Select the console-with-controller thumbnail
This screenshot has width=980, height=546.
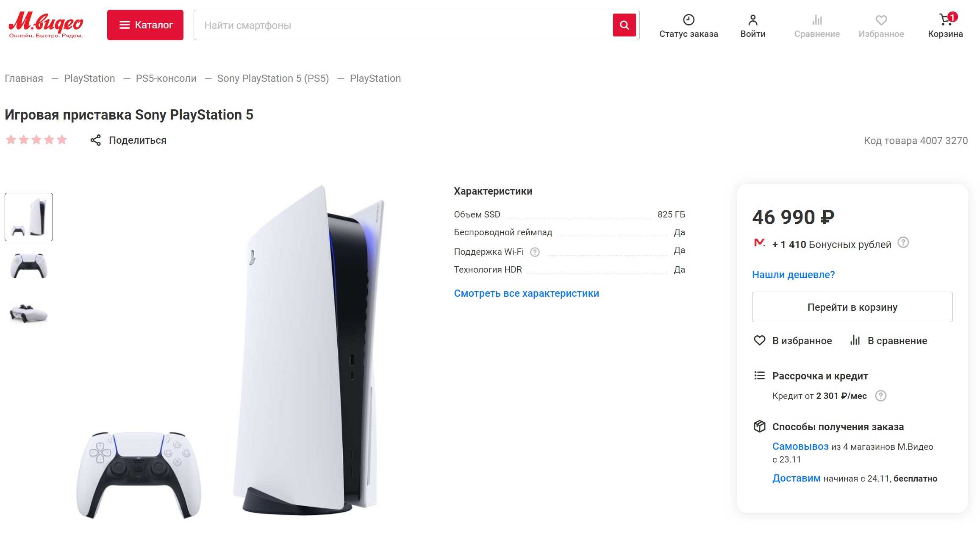29,217
